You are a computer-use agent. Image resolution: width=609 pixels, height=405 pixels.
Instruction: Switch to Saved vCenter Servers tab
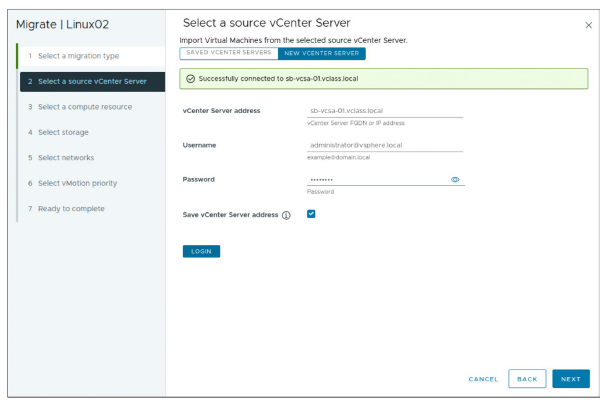coord(229,52)
